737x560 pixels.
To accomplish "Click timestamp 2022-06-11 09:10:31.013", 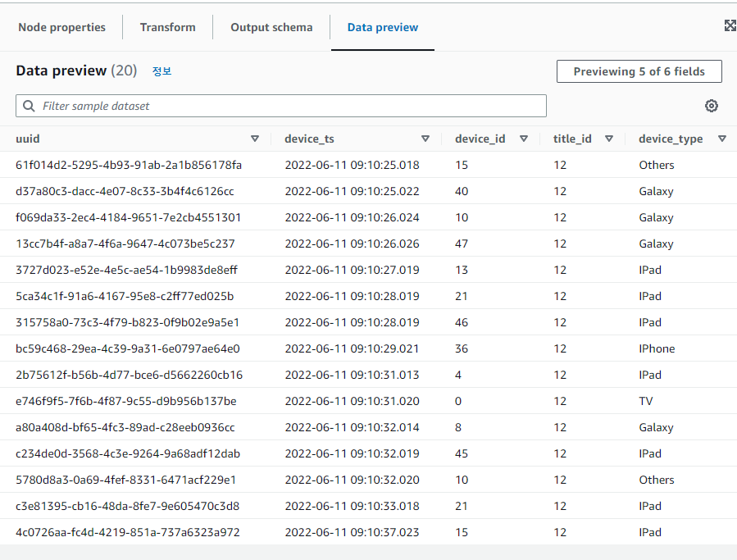I will tap(352, 376).
